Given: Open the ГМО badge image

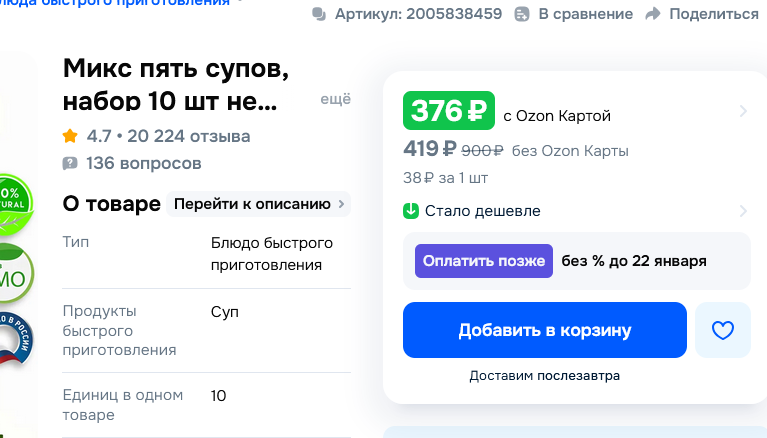Looking at the screenshot, I should [x=15, y=270].
